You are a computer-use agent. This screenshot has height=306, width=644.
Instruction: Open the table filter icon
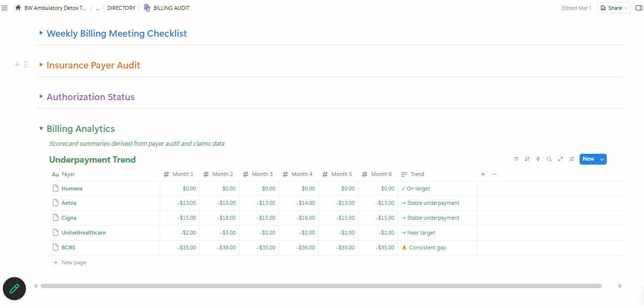516,159
